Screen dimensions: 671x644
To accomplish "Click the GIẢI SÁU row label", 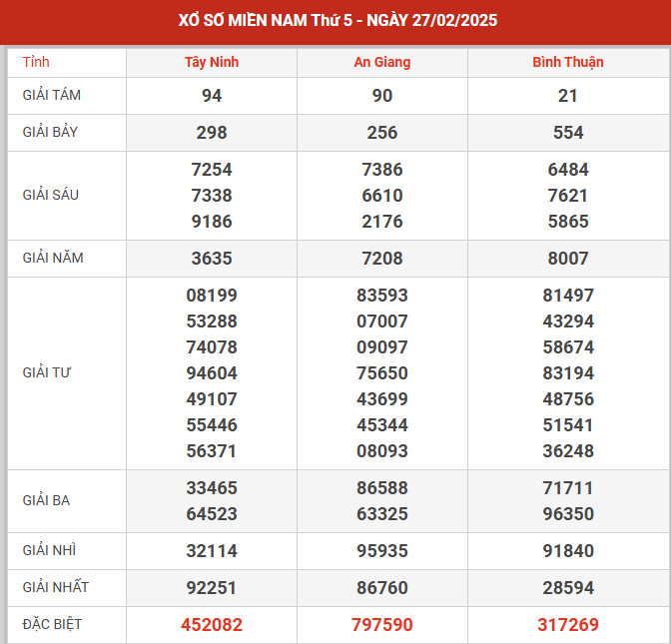I will click(51, 195).
